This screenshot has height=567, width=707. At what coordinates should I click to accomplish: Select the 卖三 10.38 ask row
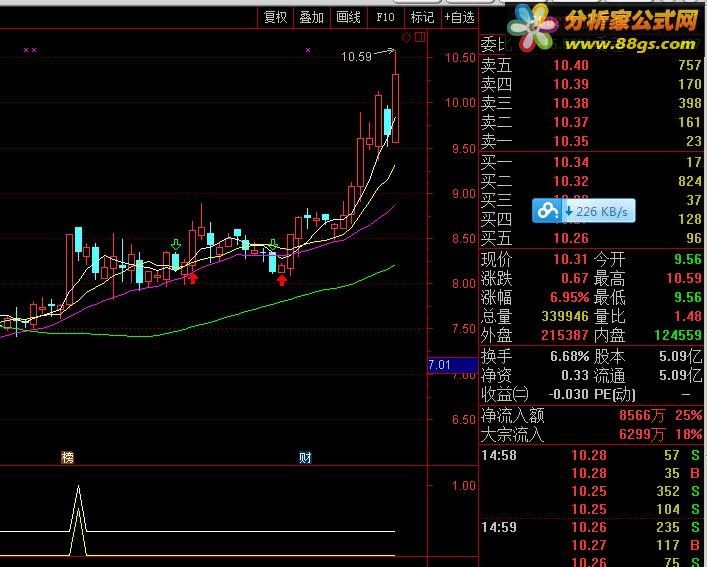click(591, 103)
